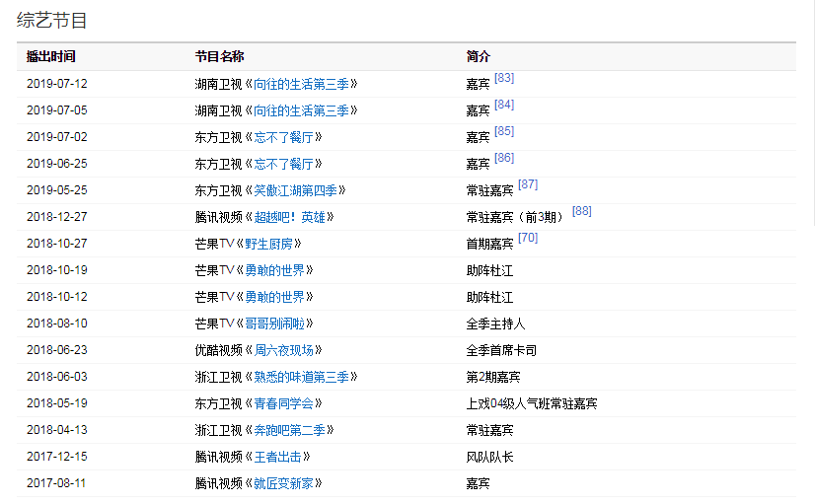Open 向往的生活第三季 link in 2019-07-12 row
815x504 pixels.
tap(300, 84)
